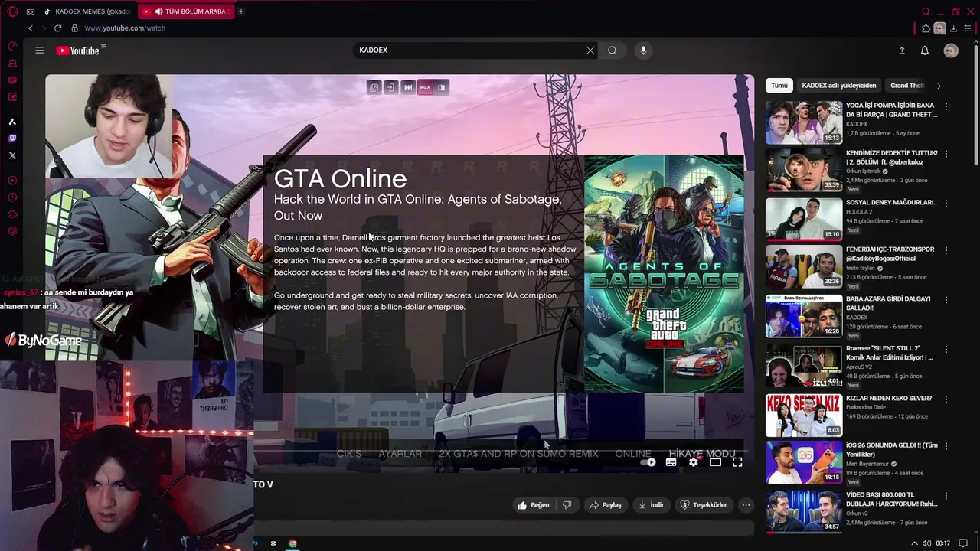Open FENERBAHÇE-TRABZONSPOR video title

click(890, 254)
